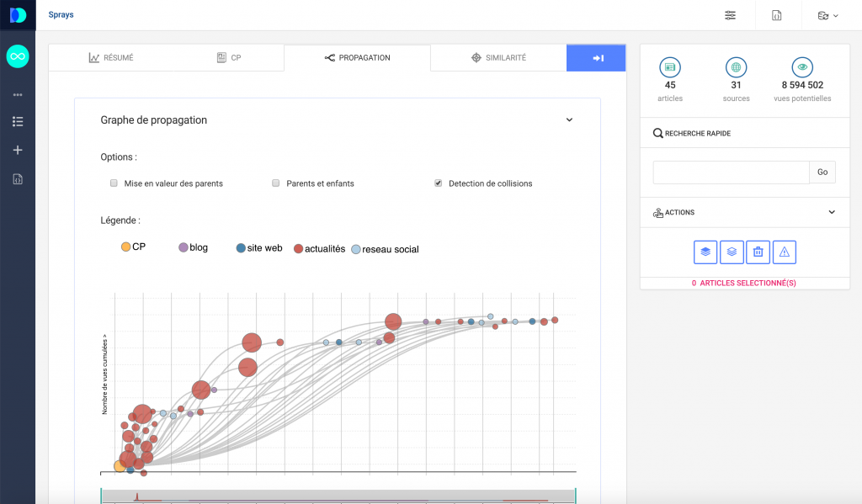Open the settings sliders icon in the top bar
The image size is (862, 504).
[730, 15]
